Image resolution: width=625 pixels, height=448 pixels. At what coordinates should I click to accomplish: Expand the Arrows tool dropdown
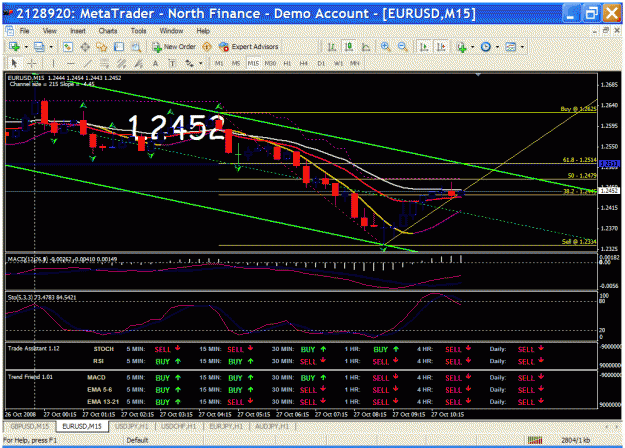point(200,63)
